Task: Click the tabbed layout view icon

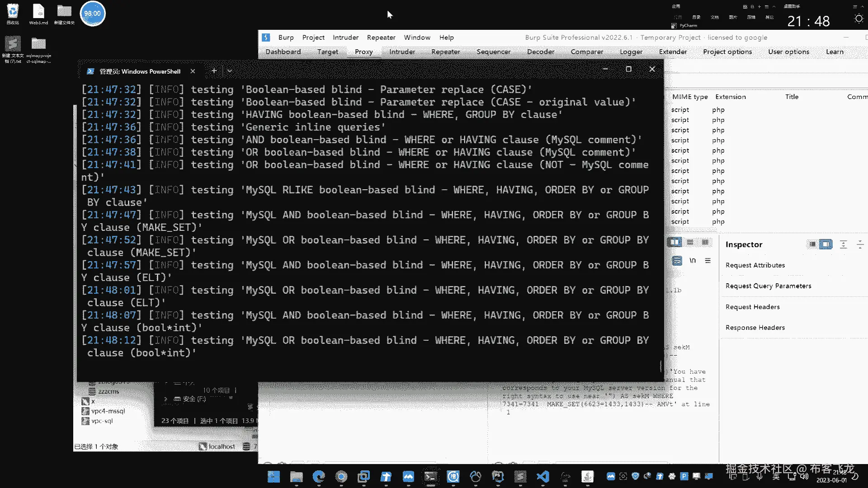Action: click(x=705, y=242)
